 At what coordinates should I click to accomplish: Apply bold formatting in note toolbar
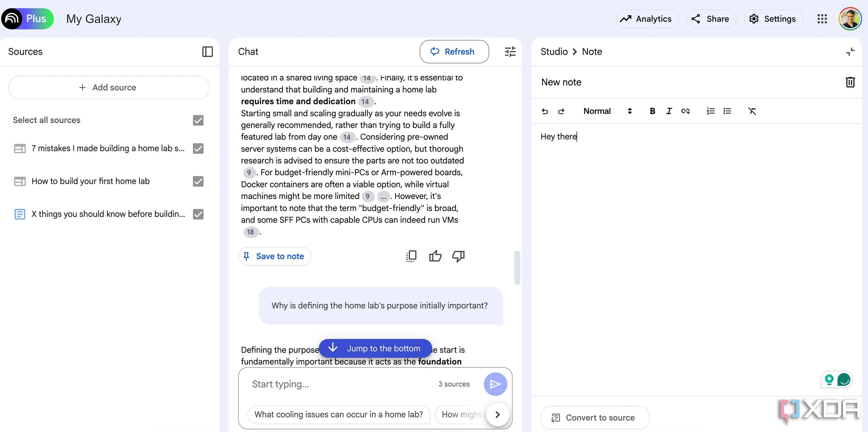click(x=652, y=111)
